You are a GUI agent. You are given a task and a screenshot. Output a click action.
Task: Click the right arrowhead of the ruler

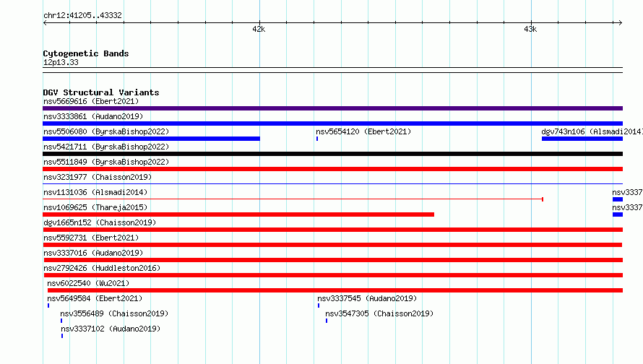(621, 22)
